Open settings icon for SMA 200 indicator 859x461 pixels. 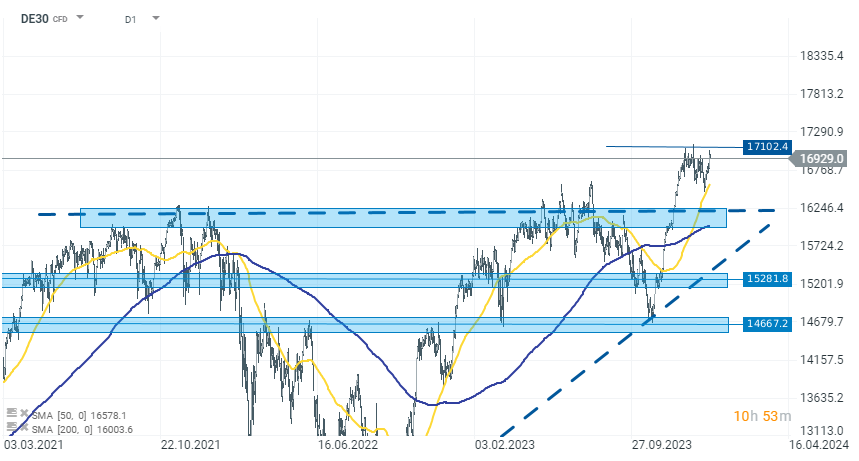click(12, 426)
